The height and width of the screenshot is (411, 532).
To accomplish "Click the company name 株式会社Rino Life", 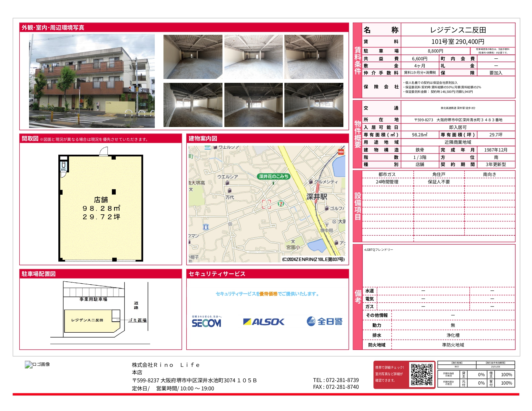I will pyautogui.click(x=166, y=365).
